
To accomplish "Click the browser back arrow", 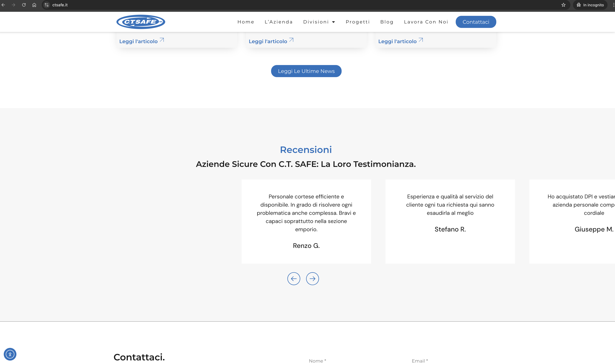I will point(3,5).
